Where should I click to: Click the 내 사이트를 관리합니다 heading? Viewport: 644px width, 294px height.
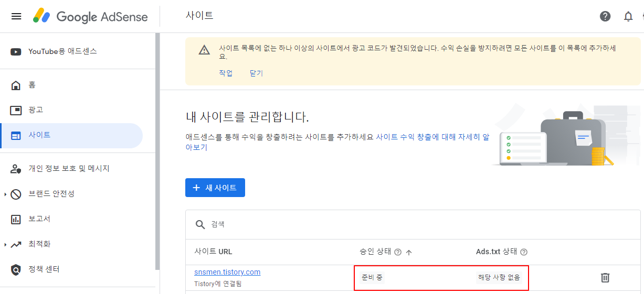coord(247,116)
